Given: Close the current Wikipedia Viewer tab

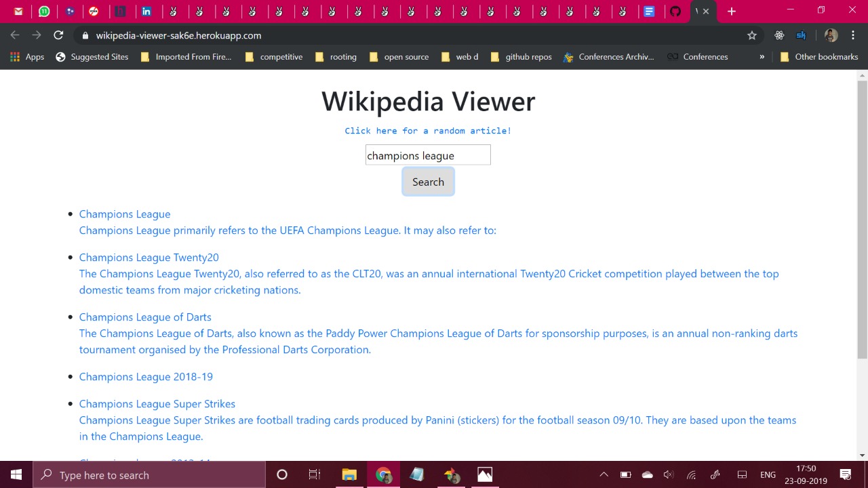Looking at the screenshot, I should tap(706, 12).
